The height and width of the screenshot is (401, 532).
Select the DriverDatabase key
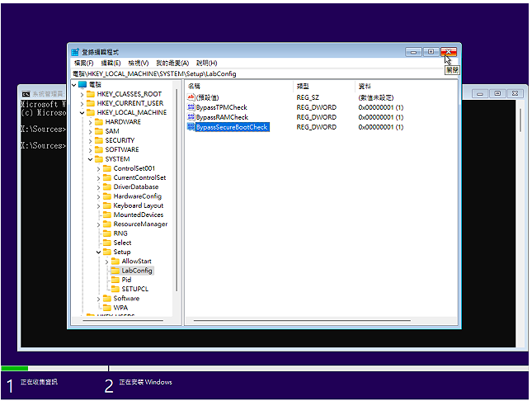tap(136, 186)
